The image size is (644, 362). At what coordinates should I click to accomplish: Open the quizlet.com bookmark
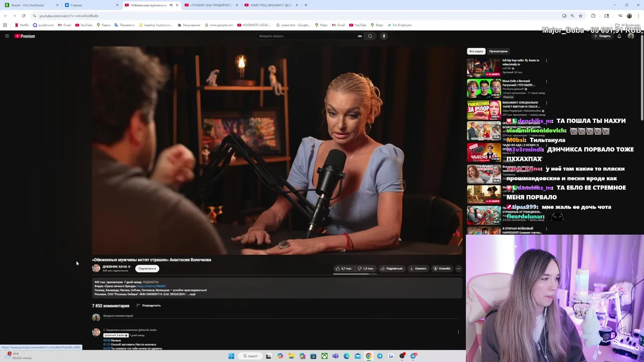pyautogui.click(x=43, y=25)
